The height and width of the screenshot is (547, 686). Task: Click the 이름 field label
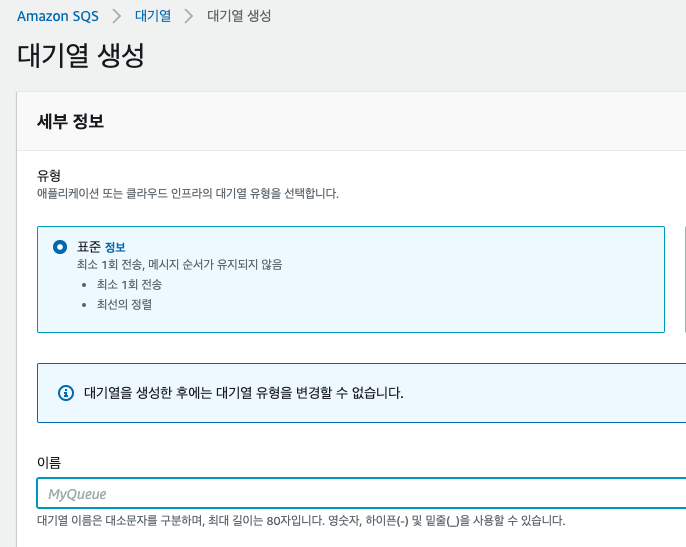pyautogui.click(x=49, y=462)
